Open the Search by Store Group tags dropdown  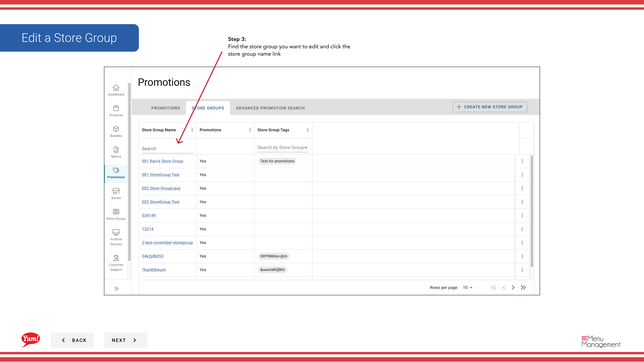283,148
